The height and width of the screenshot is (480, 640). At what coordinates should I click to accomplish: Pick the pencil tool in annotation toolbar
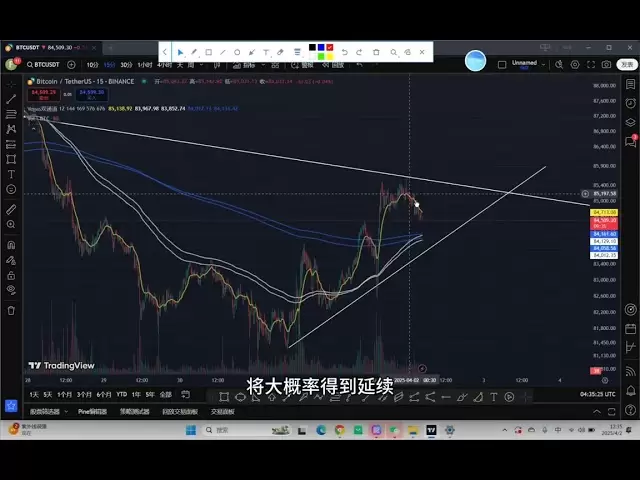point(194,52)
